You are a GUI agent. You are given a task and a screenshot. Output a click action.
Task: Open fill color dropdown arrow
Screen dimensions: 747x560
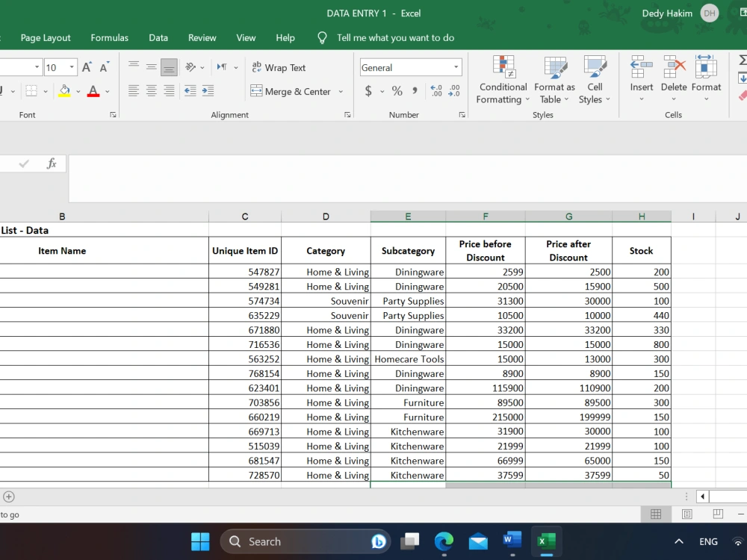tap(78, 91)
